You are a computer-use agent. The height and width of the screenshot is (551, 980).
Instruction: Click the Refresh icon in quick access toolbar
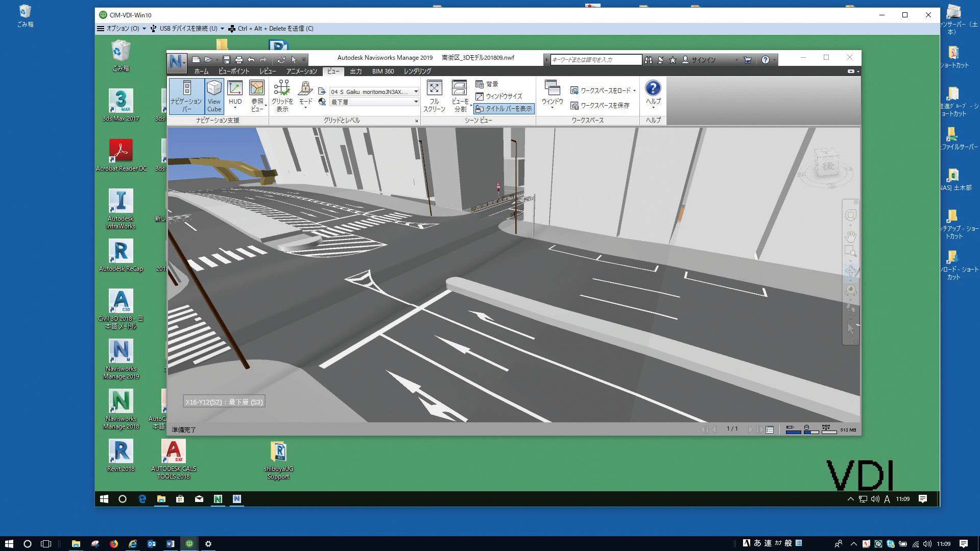click(281, 60)
